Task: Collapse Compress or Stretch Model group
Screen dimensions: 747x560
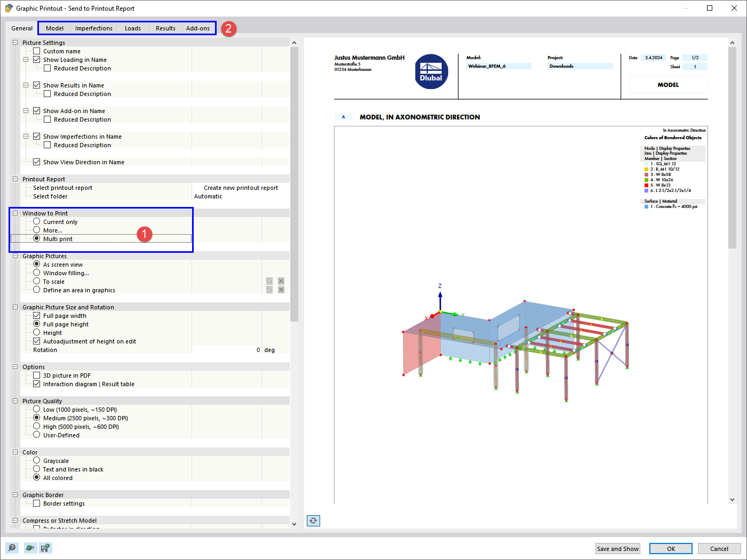Action: 15,521
